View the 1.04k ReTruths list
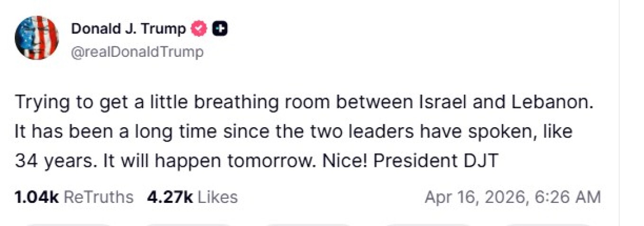This screenshot has width=644, height=226. coord(74,197)
